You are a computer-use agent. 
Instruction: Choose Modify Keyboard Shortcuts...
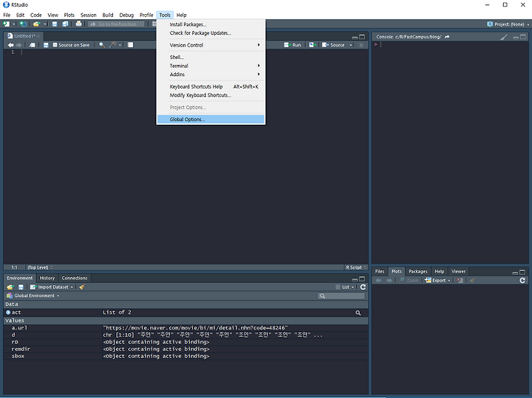(211, 95)
